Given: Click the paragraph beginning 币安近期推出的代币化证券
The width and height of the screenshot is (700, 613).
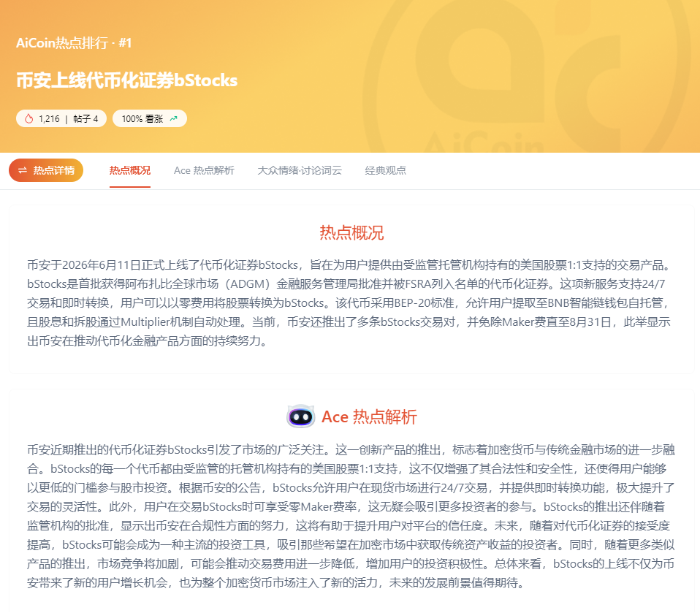Looking at the screenshot, I should [x=351, y=516].
